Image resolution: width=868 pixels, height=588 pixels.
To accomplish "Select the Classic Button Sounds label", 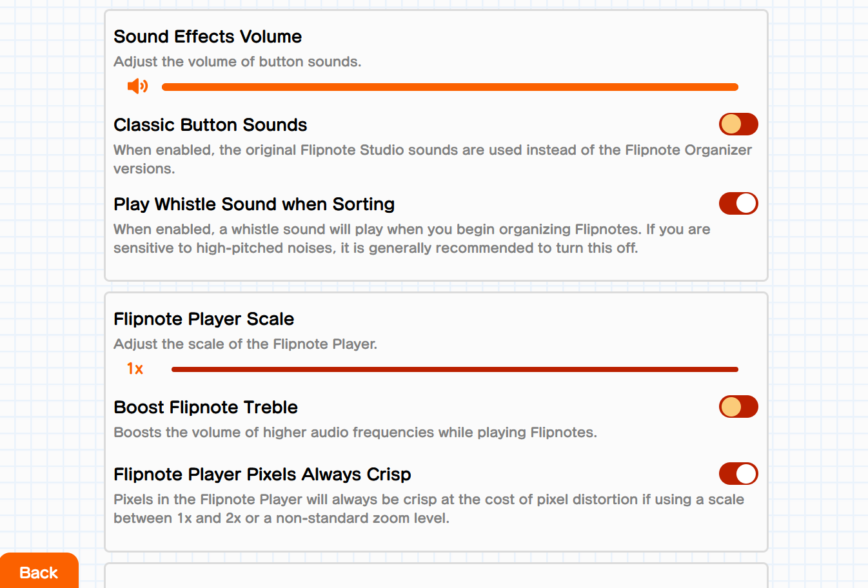I will 210,125.
